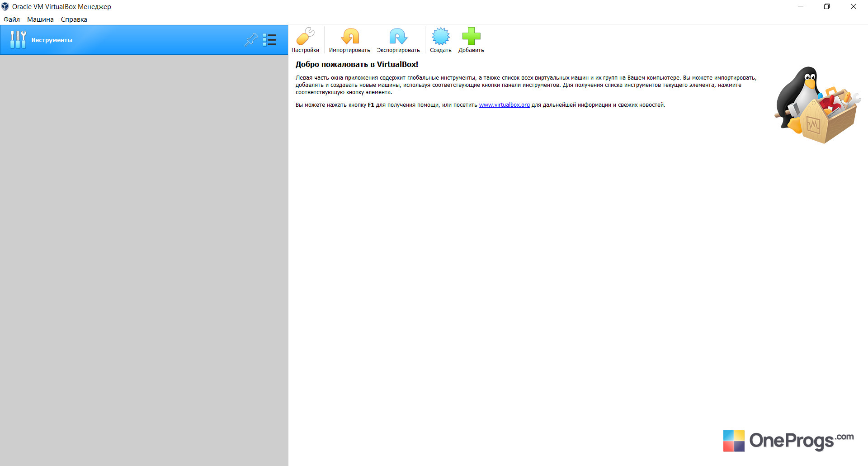The image size is (868, 466).
Task: Click the VirtualBox title bar app icon
Action: coord(5,6)
